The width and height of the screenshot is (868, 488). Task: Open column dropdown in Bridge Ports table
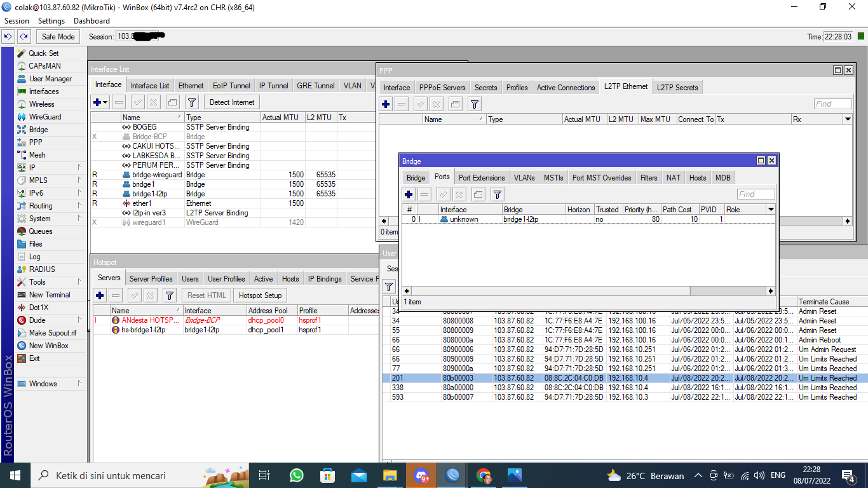pyautogui.click(x=771, y=210)
